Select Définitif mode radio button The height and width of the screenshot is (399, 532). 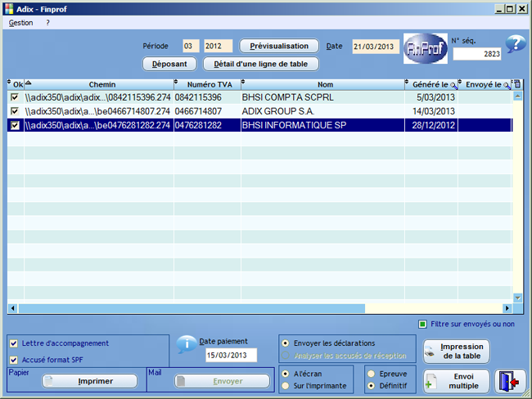click(x=372, y=386)
